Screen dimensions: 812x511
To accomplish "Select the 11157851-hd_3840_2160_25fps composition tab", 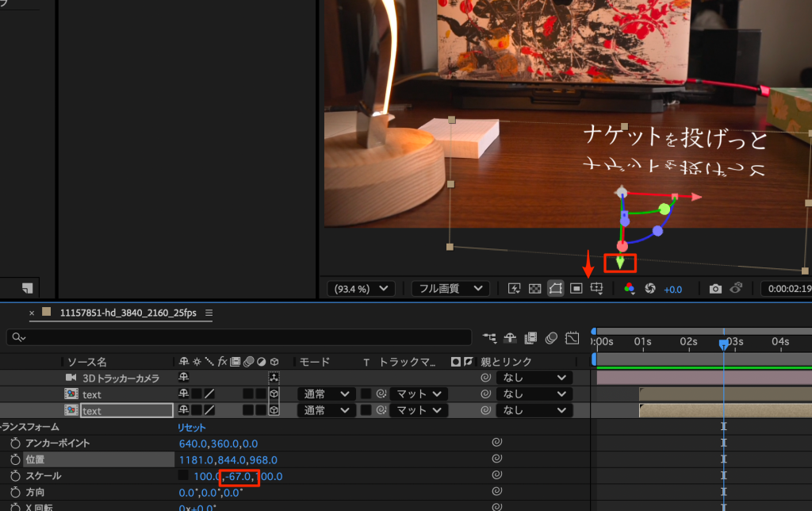I will click(x=127, y=313).
